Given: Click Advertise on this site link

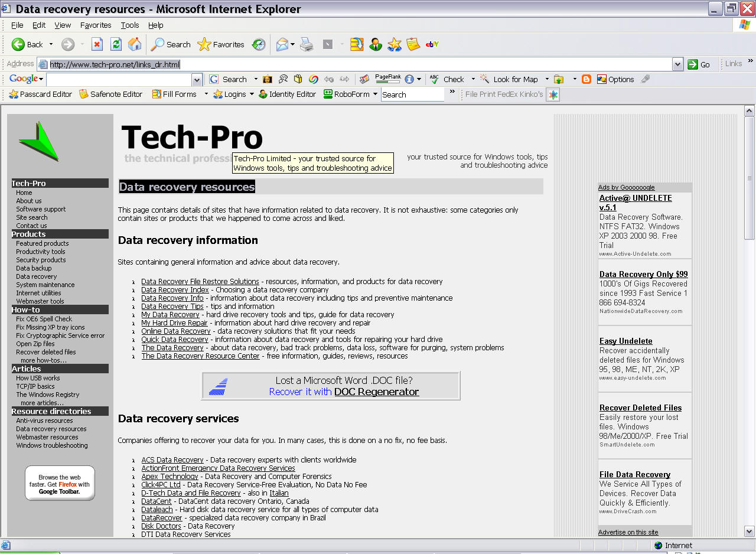Looking at the screenshot, I should coord(628,532).
